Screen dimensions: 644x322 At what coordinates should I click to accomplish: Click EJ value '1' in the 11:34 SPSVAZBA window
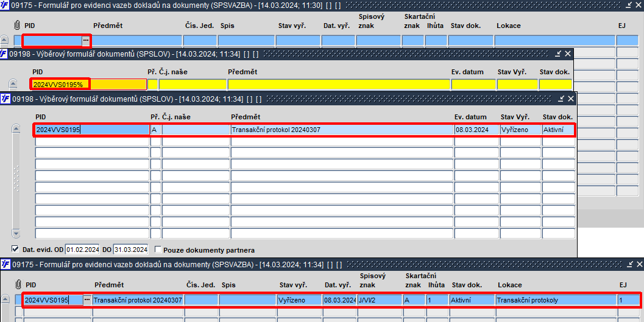[629, 300]
